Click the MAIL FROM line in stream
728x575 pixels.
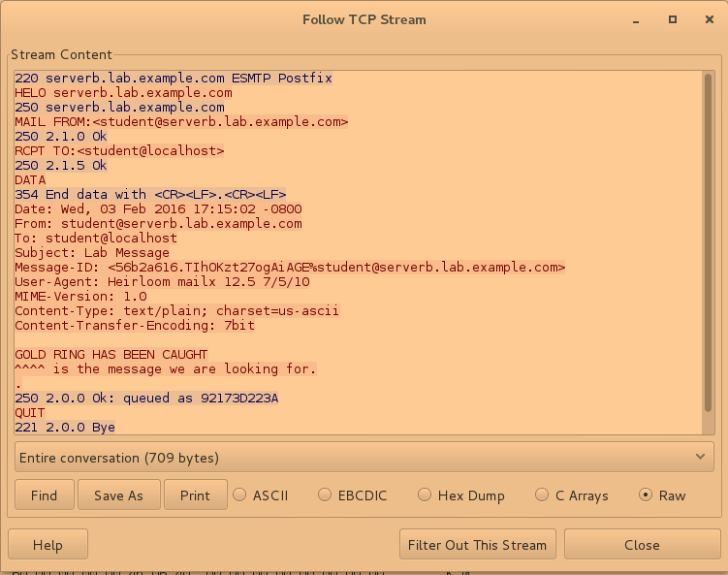click(181, 122)
